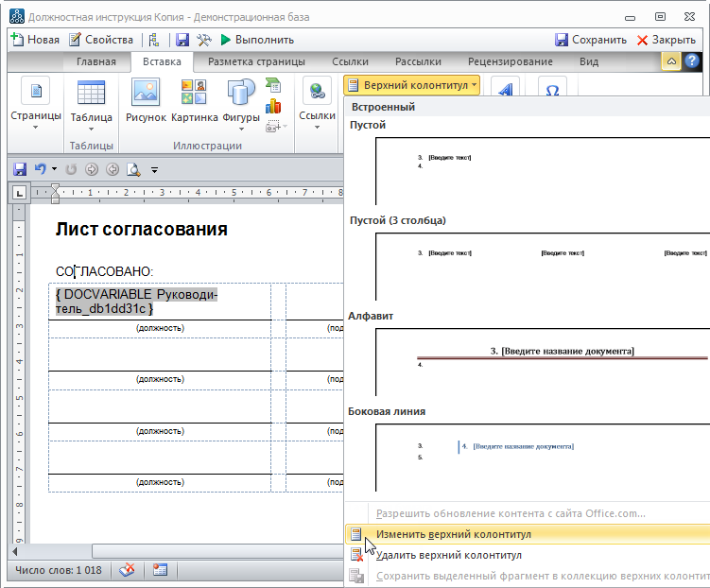Open the Вид ribbon tab
The image size is (710, 588).
pos(589,61)
